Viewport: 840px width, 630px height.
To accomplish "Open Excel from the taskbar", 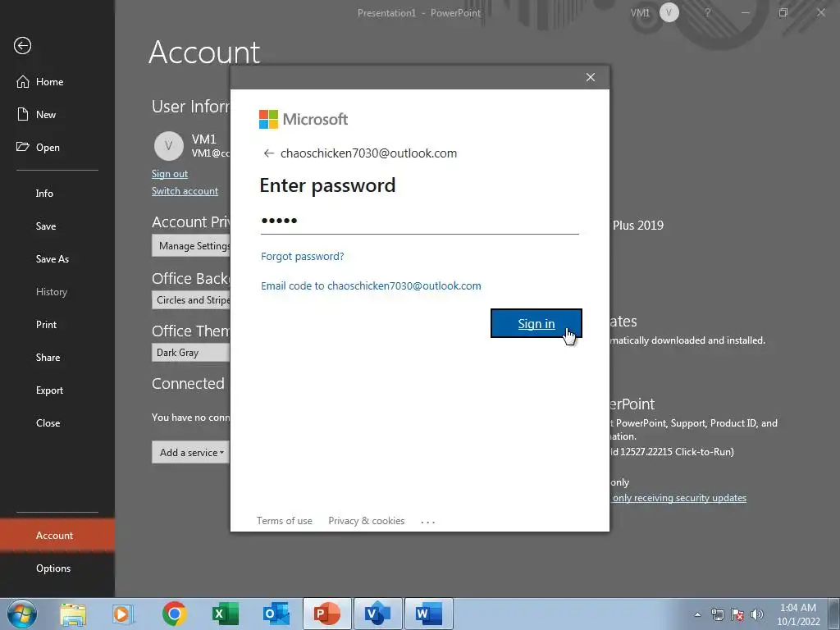I will [x=225, y=614].
